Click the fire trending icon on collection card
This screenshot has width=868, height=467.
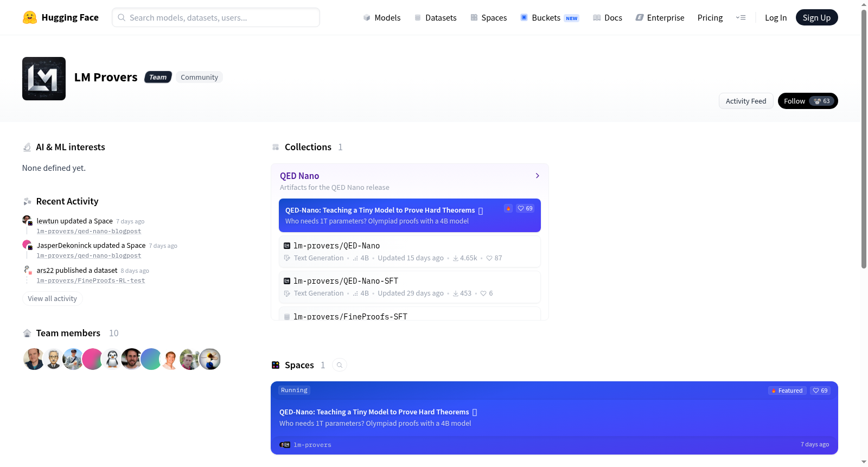[508, 208]
